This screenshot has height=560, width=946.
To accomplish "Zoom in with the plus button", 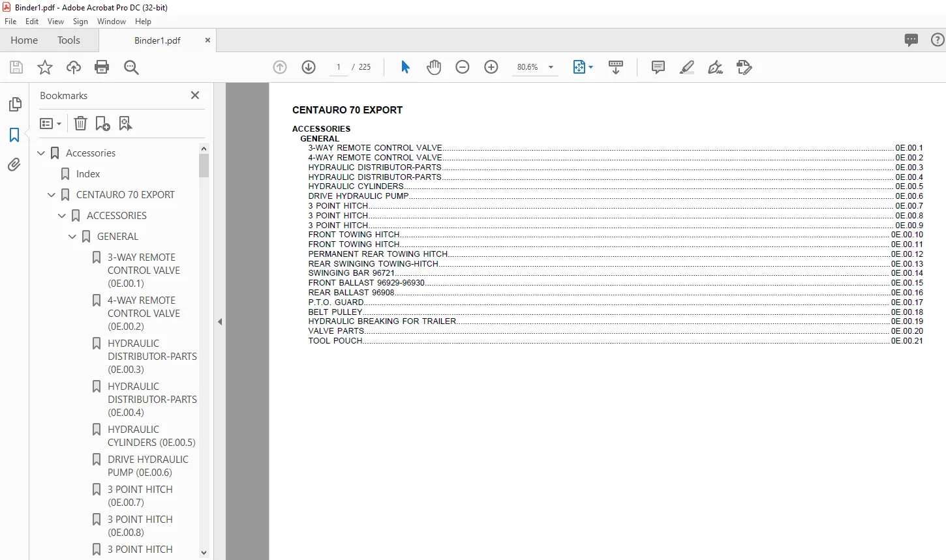I will tap(491, 67).
